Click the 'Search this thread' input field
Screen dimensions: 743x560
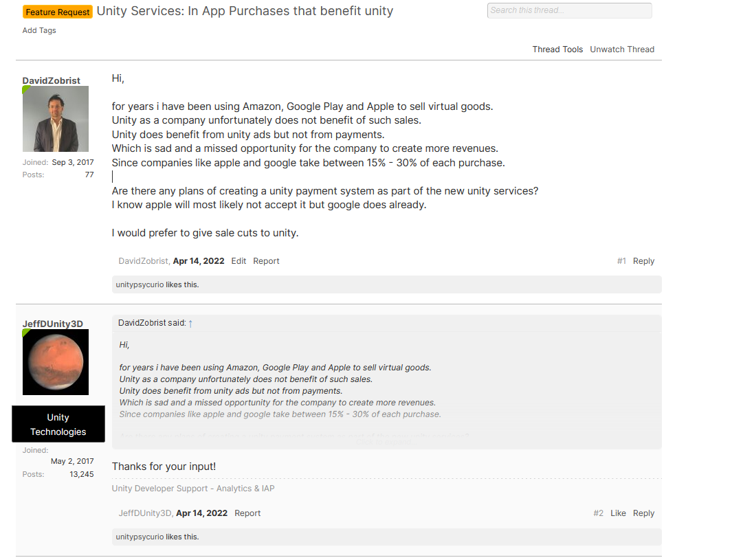(569, 10)
